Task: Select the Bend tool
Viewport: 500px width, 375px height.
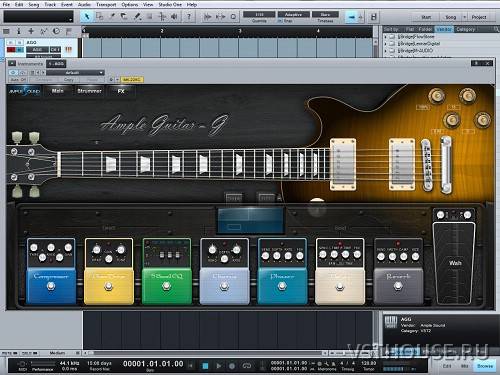Action: 162,17
